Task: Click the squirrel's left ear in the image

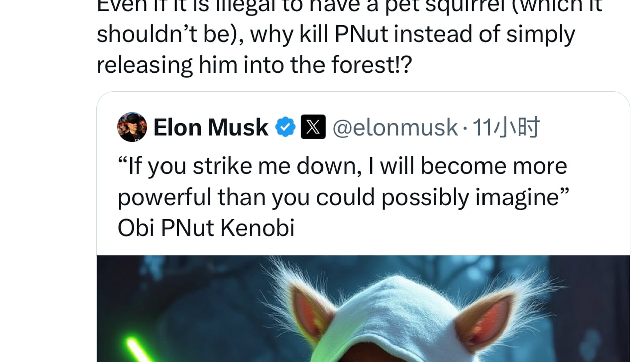Action: (x=311, y=311)
